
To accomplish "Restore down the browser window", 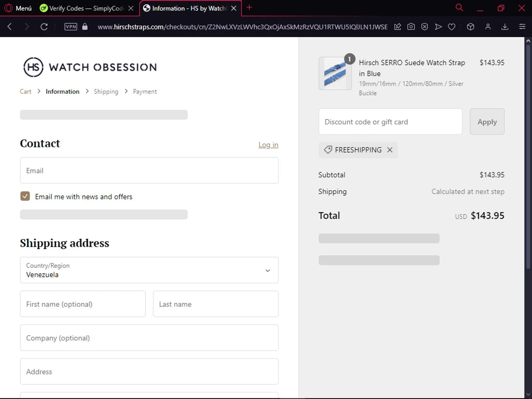I will pos(501,8).
